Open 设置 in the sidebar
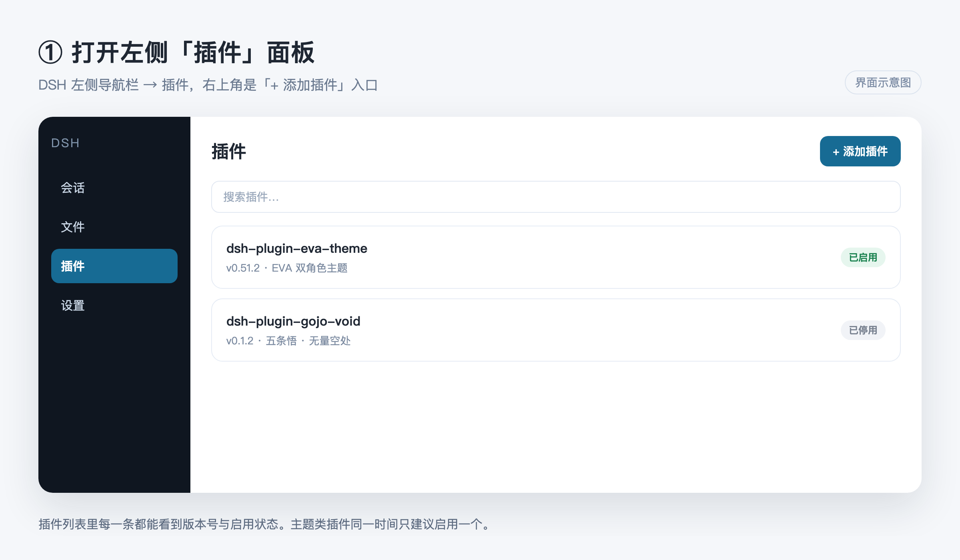The width and height of the screenshot is (960, 560). click(114, 305)
